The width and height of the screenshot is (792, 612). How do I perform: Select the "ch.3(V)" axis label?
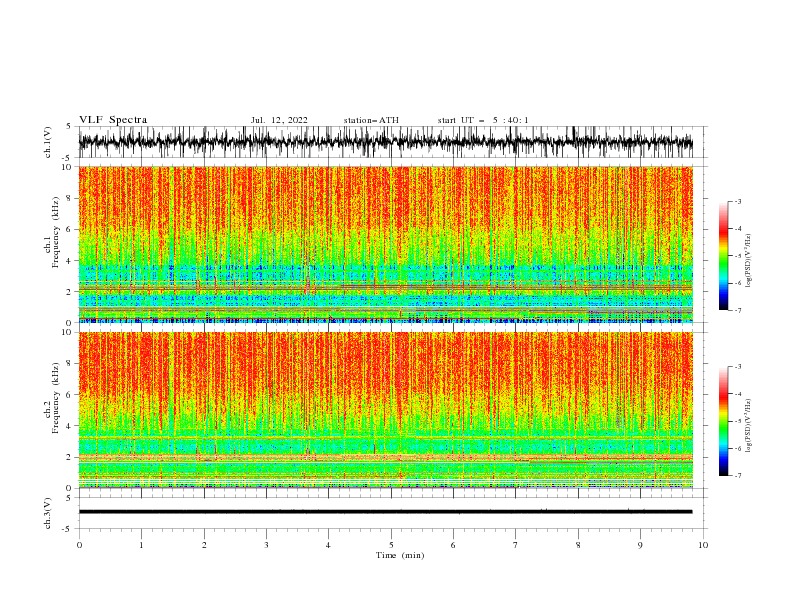48,513
